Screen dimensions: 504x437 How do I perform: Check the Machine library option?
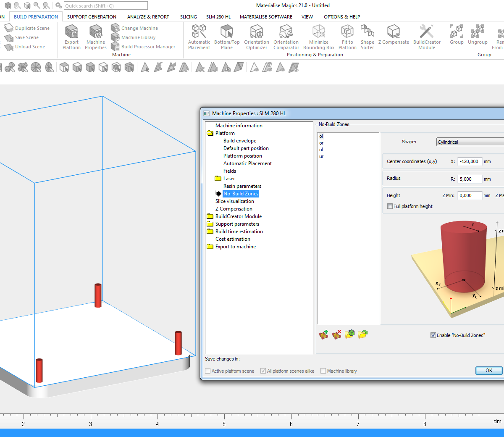(x=323, y=371)
